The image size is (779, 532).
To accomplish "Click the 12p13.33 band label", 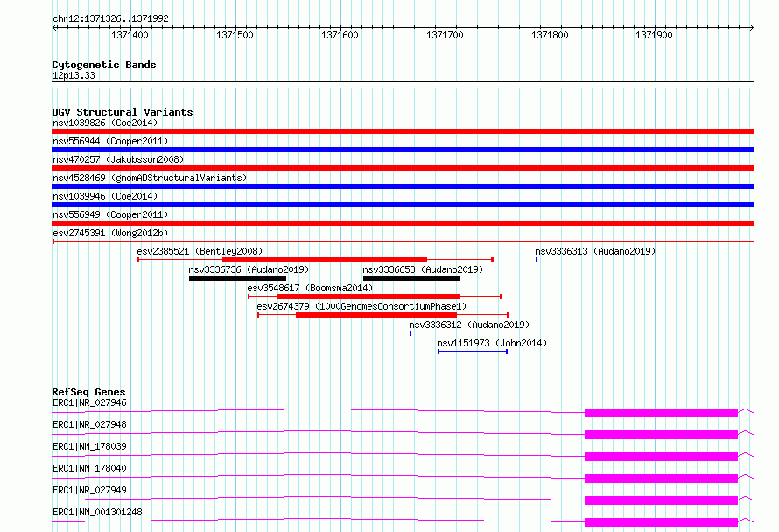I will [74, 75].
